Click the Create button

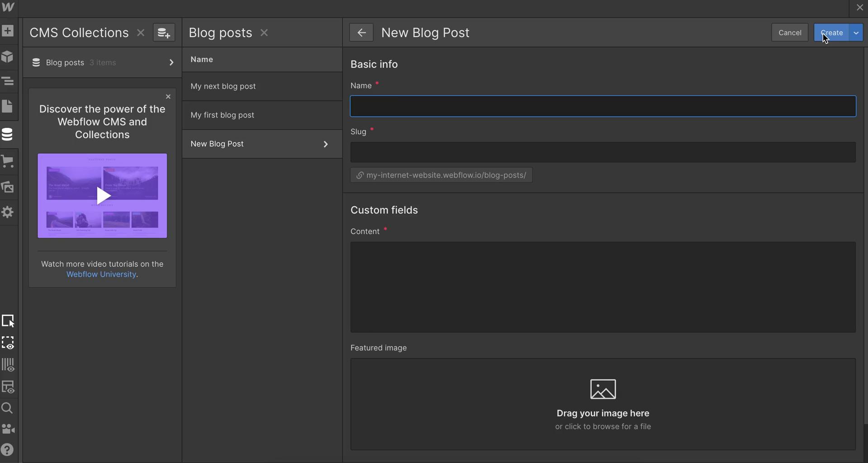point(831,33)
